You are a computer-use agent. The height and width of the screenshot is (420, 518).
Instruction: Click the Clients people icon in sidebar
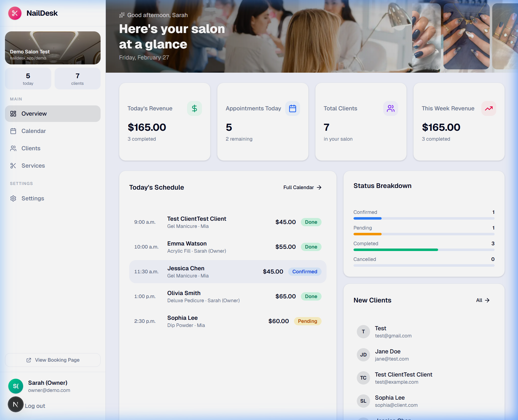click(13, 148)
